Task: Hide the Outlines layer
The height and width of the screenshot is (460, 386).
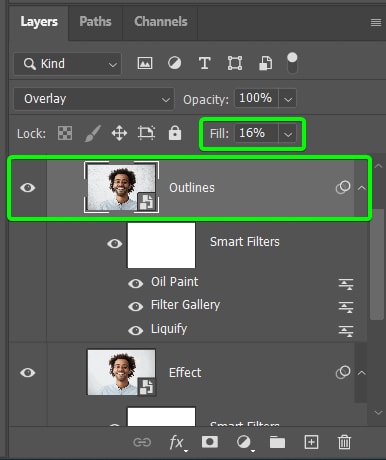Action: [x=28, y=188]
